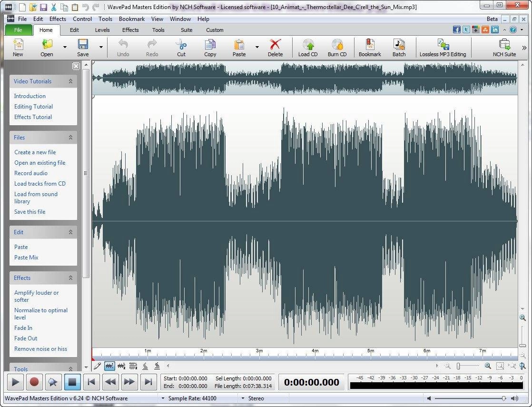Collapse the Effects sidebar panel
The height and width of the screenshot is (407, 532).
click(x=70, y=278)
